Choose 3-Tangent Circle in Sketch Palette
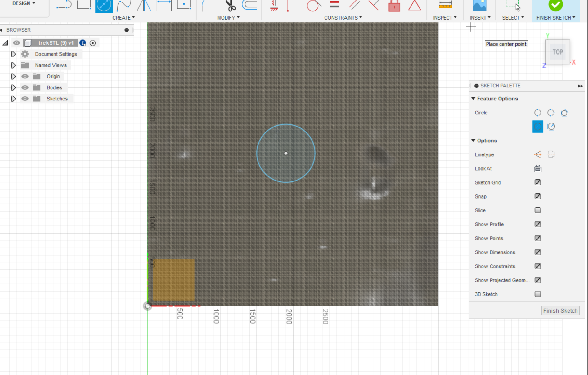Screen dimensions: 588x375 pos(564,113)
